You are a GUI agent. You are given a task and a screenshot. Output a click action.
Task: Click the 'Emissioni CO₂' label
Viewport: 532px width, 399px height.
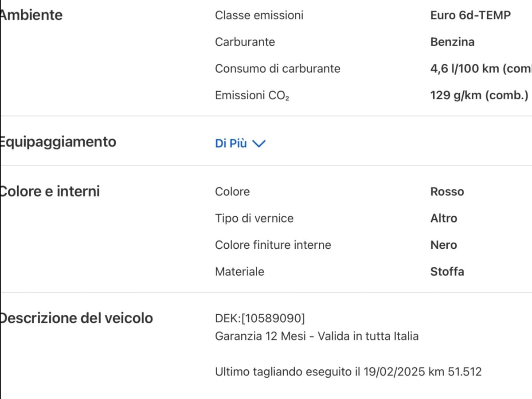coord(251,95)
